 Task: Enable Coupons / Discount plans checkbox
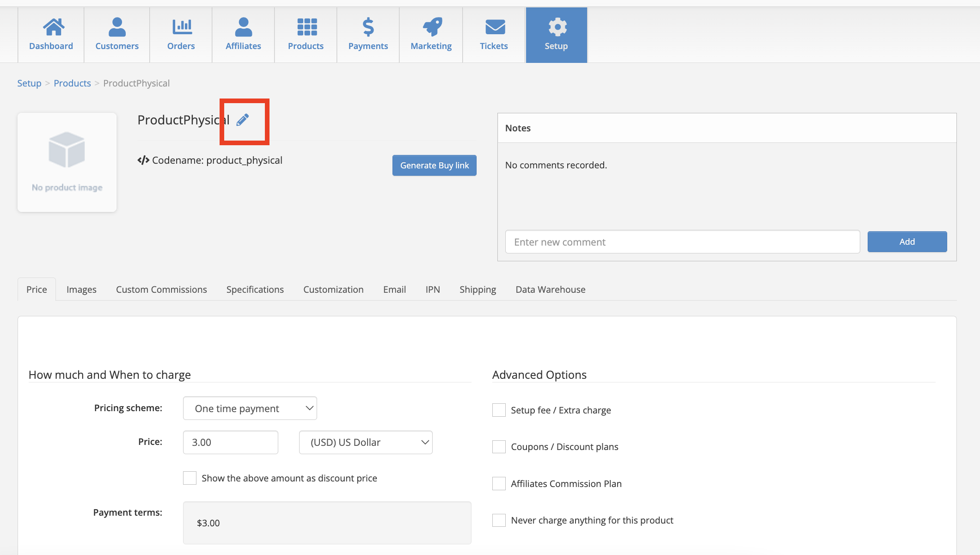click(499, 446)
